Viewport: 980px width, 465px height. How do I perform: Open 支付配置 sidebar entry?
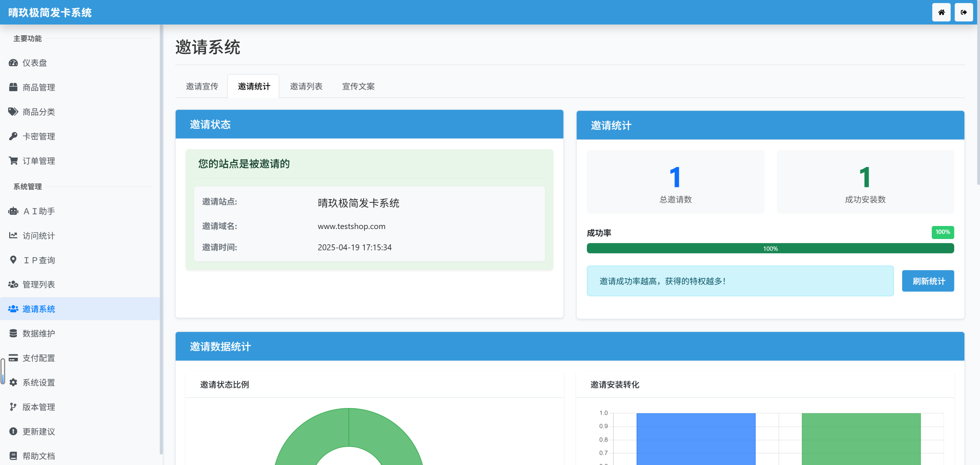[80, 358]
